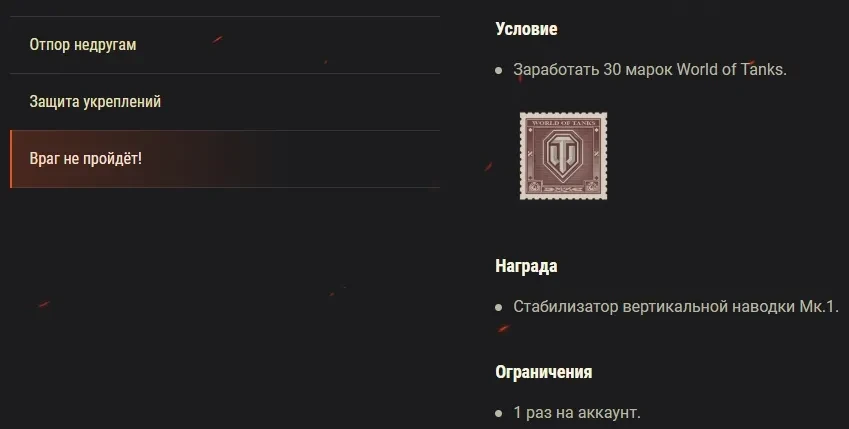Click the 'Условие' heading

coord(526,29)
